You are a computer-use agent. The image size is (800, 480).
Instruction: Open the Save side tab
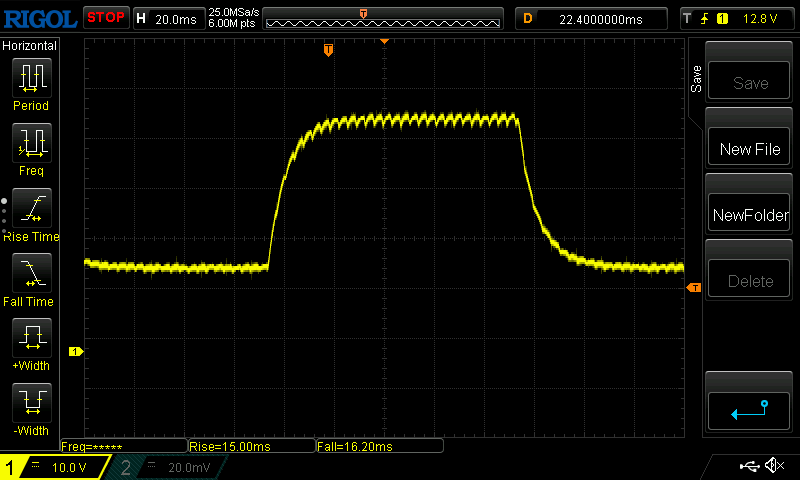click(x=696, y=79)
